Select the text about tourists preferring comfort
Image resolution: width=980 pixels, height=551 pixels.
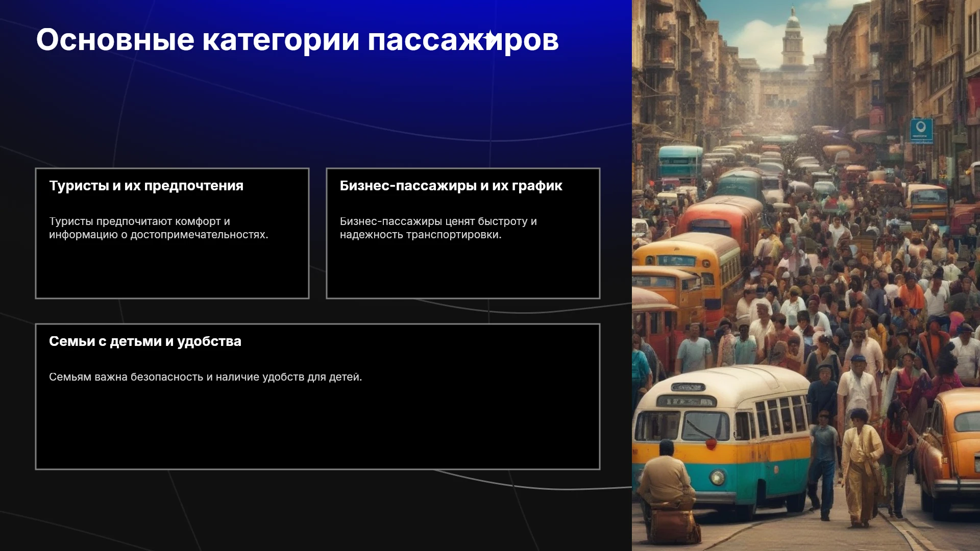pyautogui.click(x=158, y=228)
